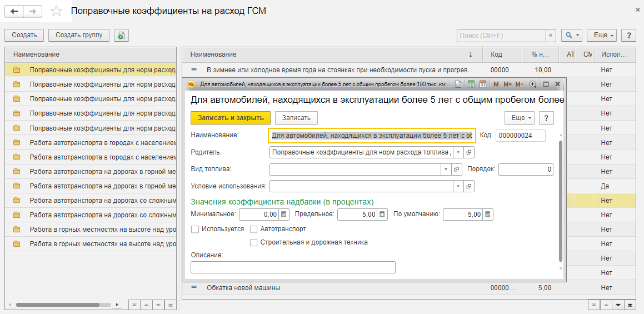
Task: Select Работа автотранспорта на дорогах со сложным first folder
Action: 91,201
